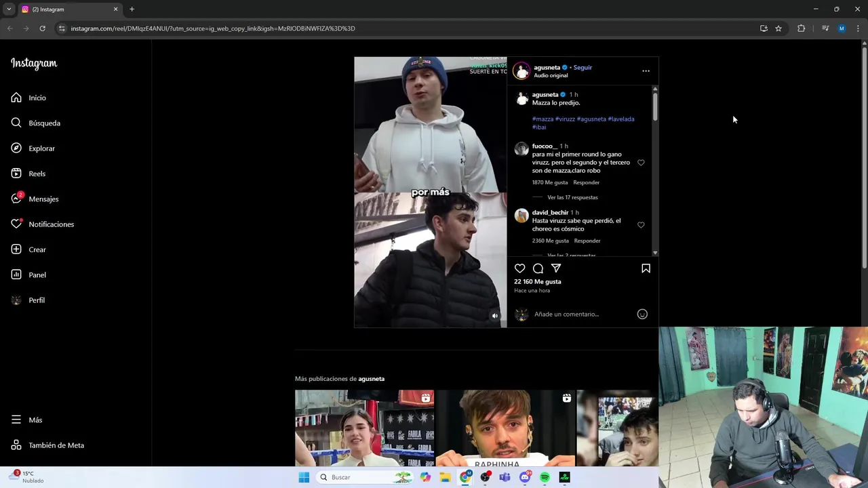Reply to the david_bechir comment

pyautogui.click(x=587, y=241)
